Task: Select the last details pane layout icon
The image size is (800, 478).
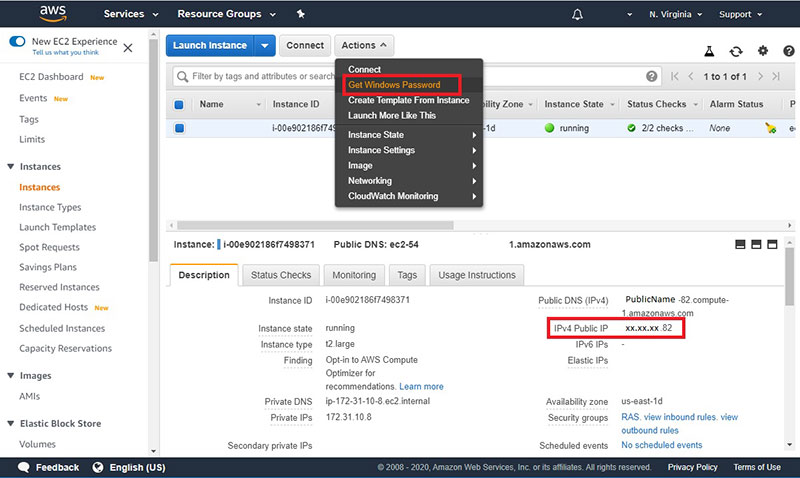Action: click(772, 244)
